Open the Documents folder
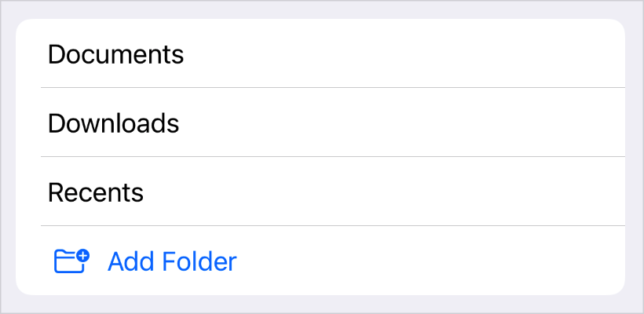The height and width of the screenshot is (314, 644). coord(320,53)
